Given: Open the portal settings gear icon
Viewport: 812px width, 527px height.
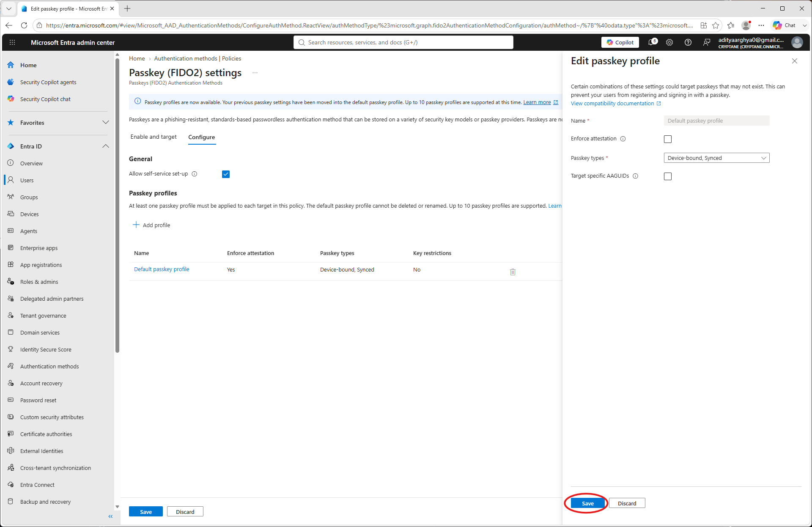Looking at the screenshot, I should pos(669,42).
